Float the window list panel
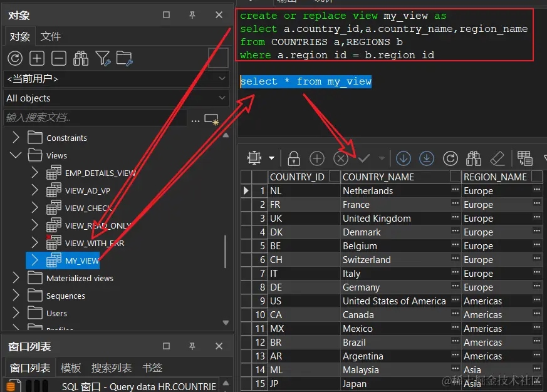This screenshot has height=392, width=547. click(x=167, y=346)
